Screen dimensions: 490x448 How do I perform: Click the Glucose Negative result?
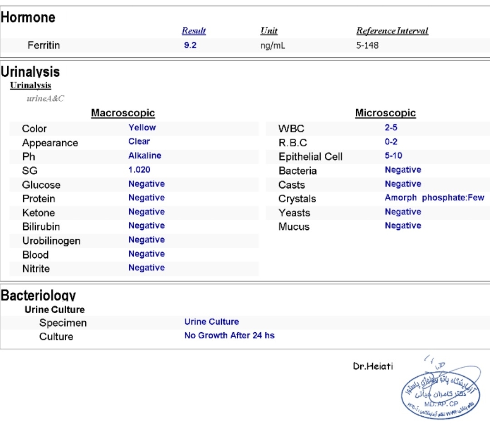pos(147,184)
